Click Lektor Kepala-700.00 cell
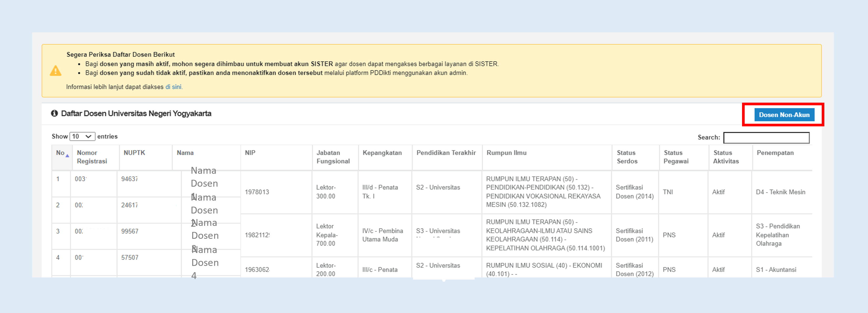Screen dimensions: 868x313 [334, 235]
